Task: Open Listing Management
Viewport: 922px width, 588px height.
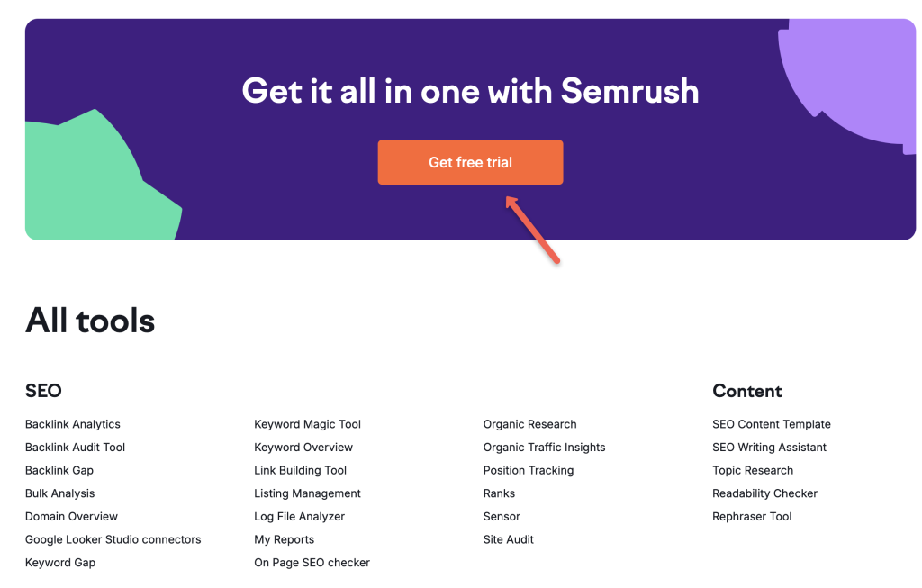Action: click(x=306, y=493)
